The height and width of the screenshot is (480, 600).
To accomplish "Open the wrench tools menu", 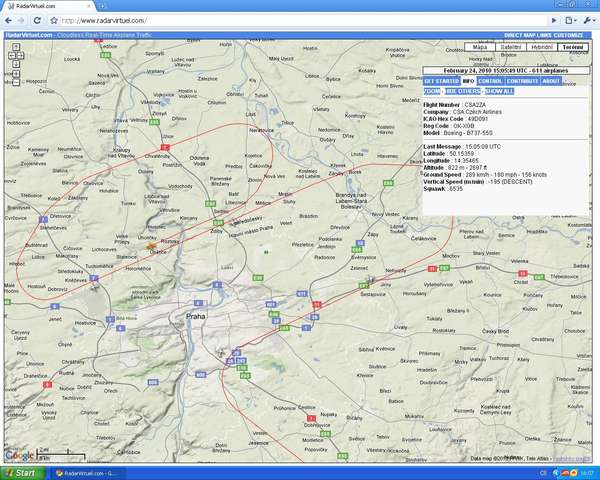I will pyautogui.click(x=589, y=21).
